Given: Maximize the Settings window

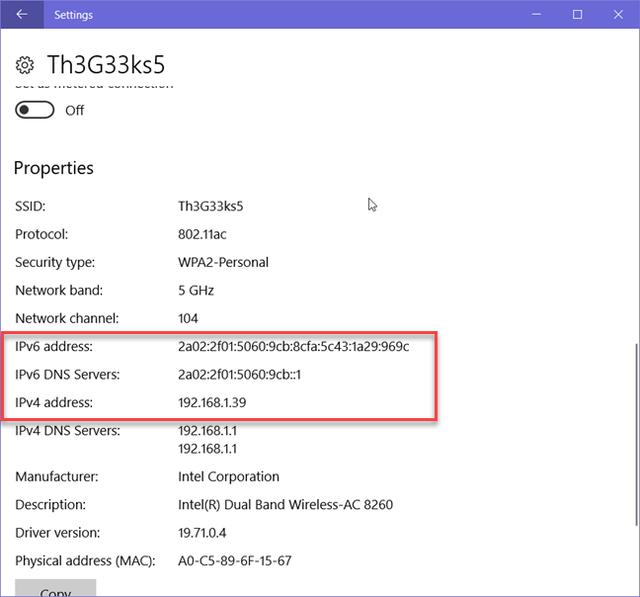Looking at the screenshot, I should pos(577,14).
